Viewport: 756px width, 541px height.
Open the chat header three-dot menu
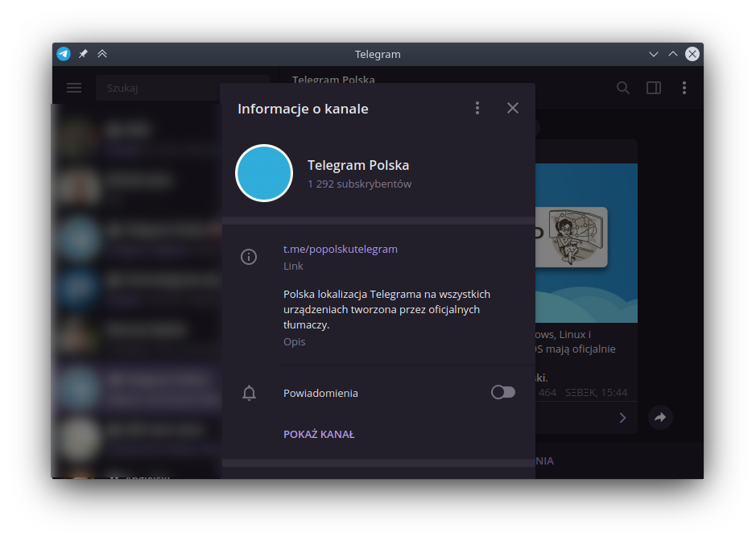coord(684,88)
